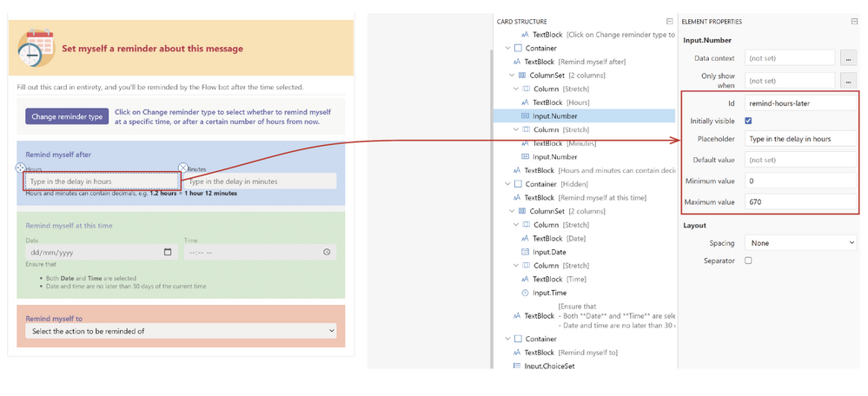The image size is (868, 396).
Task: Click the Change reminder type button
Action: 67,116
